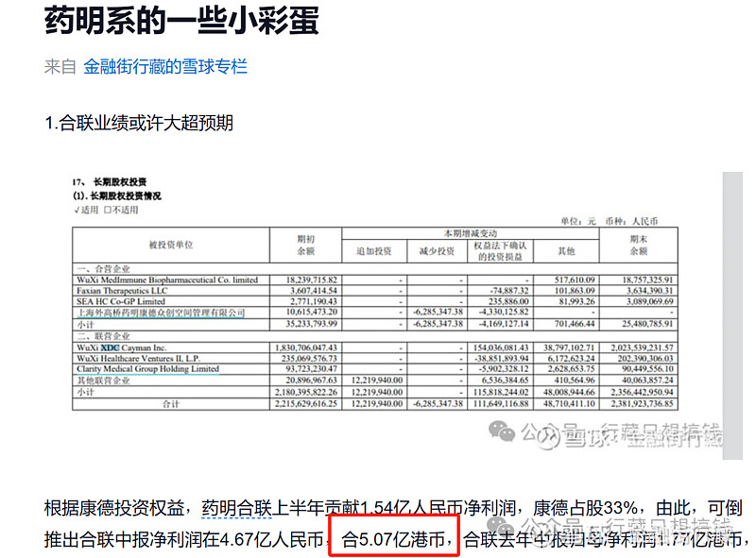Click the section row 二、联营企业
Screen dimensions: 756x558
(104, 336)
